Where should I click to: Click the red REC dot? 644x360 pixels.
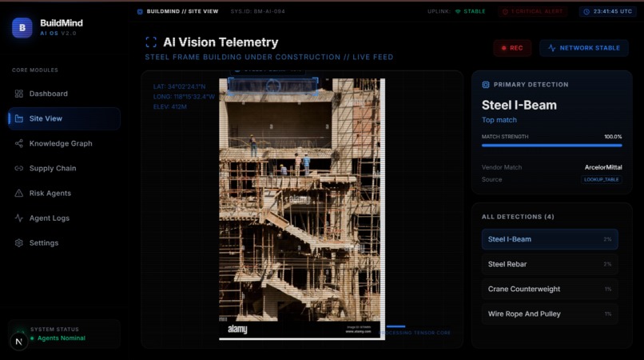pos(504,48)
